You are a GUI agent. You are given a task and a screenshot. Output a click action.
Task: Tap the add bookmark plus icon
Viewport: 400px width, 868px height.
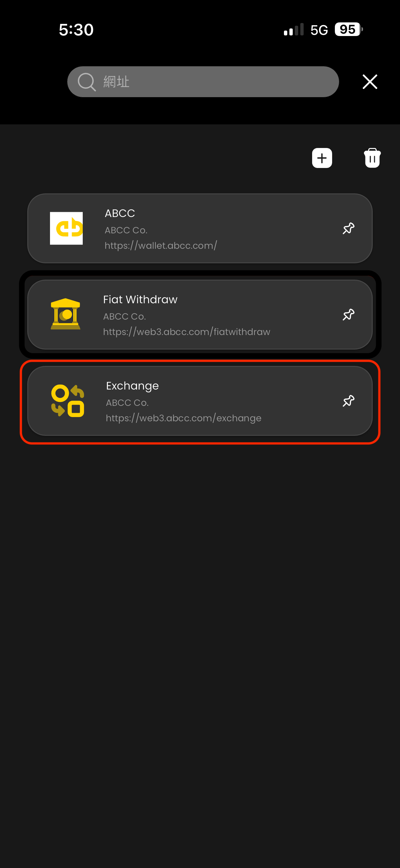coord(322,158)
